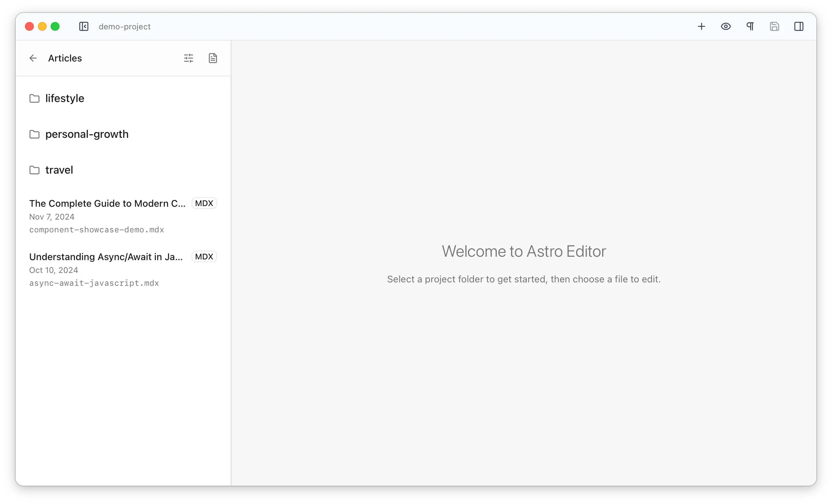Viewport: 832px width, 504px height.
Task: Click the Nov 7, 2024 date
Action: (x=52, y=217)
